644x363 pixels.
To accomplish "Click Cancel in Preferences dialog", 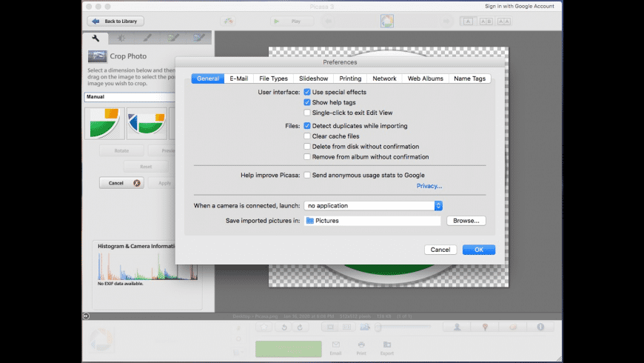I will [x=440, y=250].
